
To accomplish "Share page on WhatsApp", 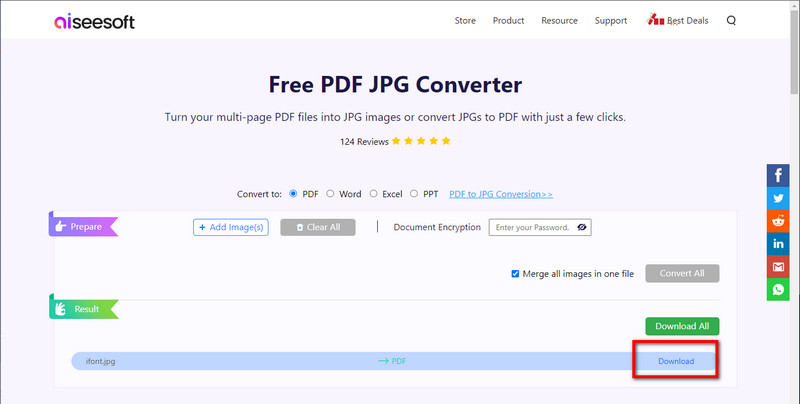I will [778, 289].
